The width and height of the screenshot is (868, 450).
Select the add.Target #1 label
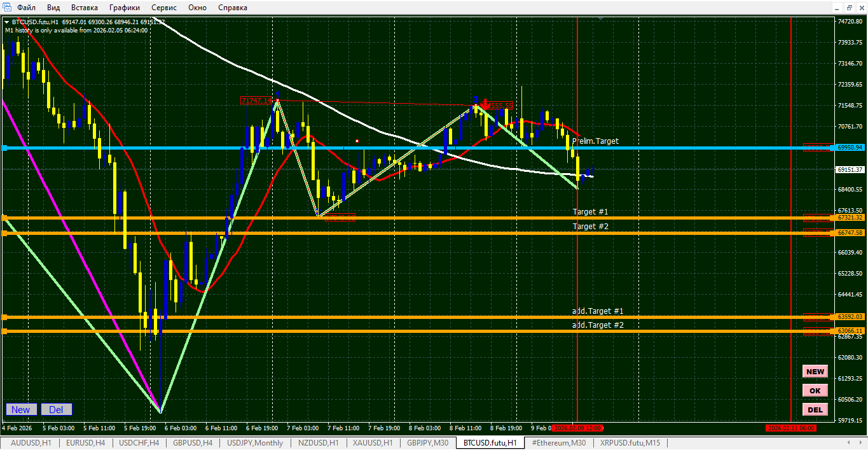(x=598, y=311)
